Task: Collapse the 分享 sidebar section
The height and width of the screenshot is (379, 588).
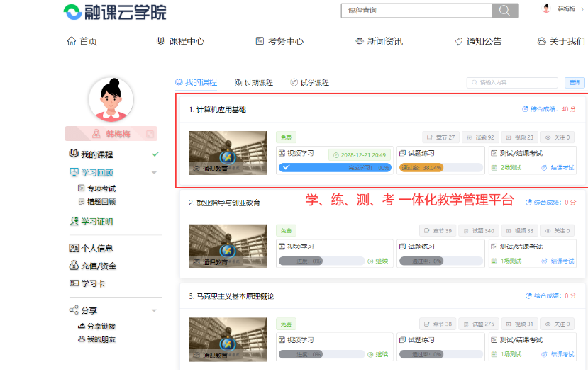Action: [x=154, y=310]
